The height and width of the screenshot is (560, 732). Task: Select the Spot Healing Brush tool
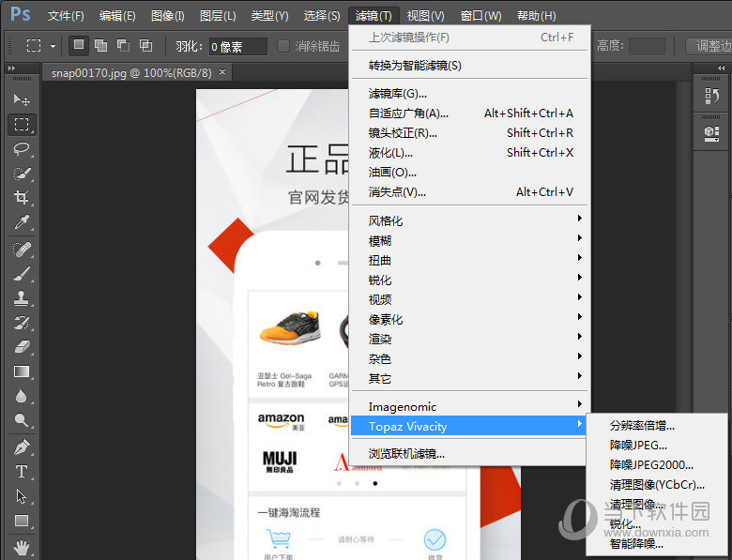(22, 250)
